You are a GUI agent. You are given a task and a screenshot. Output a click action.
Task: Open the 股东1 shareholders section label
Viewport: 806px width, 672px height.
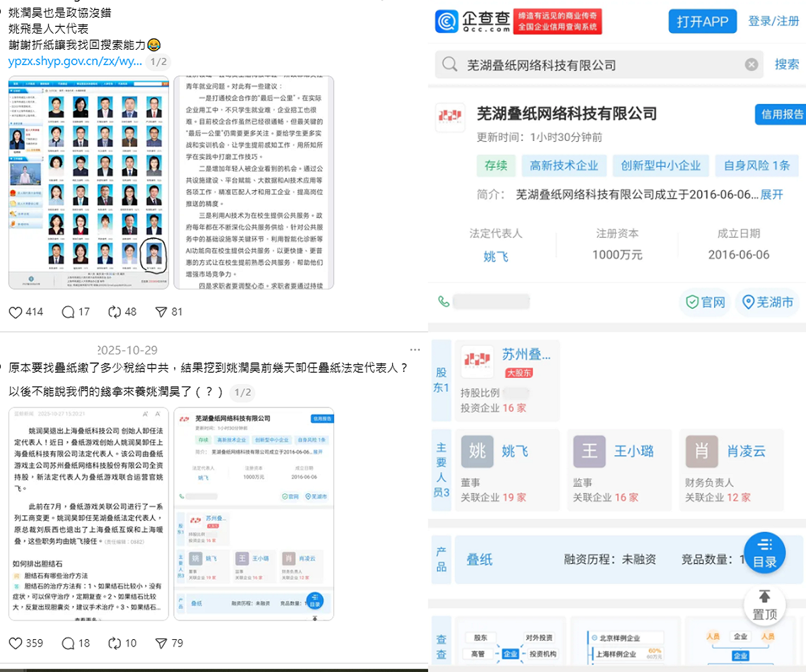coord(441,380)
